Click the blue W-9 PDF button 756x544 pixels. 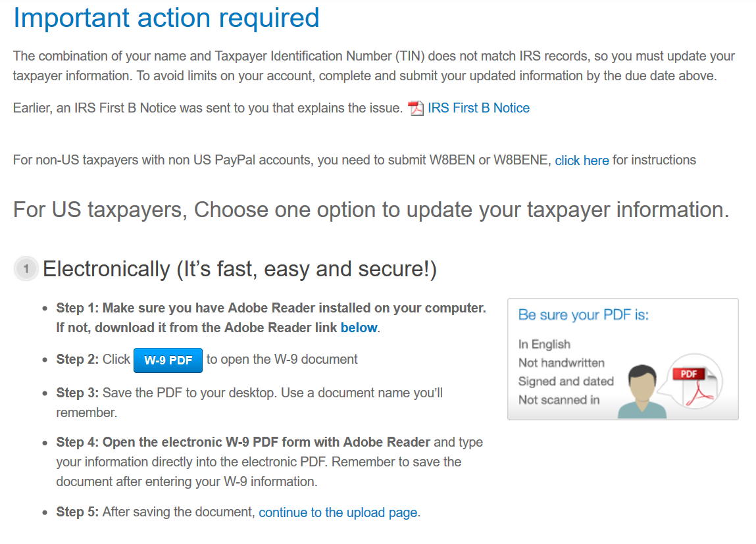168,360
